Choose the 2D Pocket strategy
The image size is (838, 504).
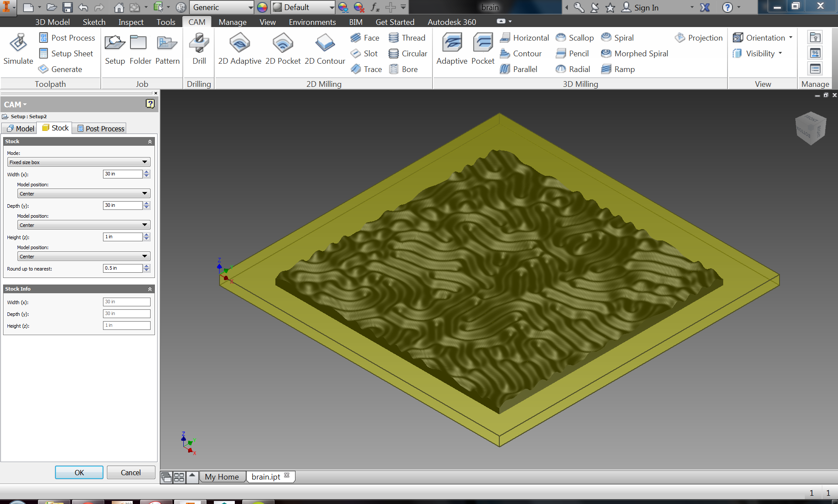(x=283, y=49)
